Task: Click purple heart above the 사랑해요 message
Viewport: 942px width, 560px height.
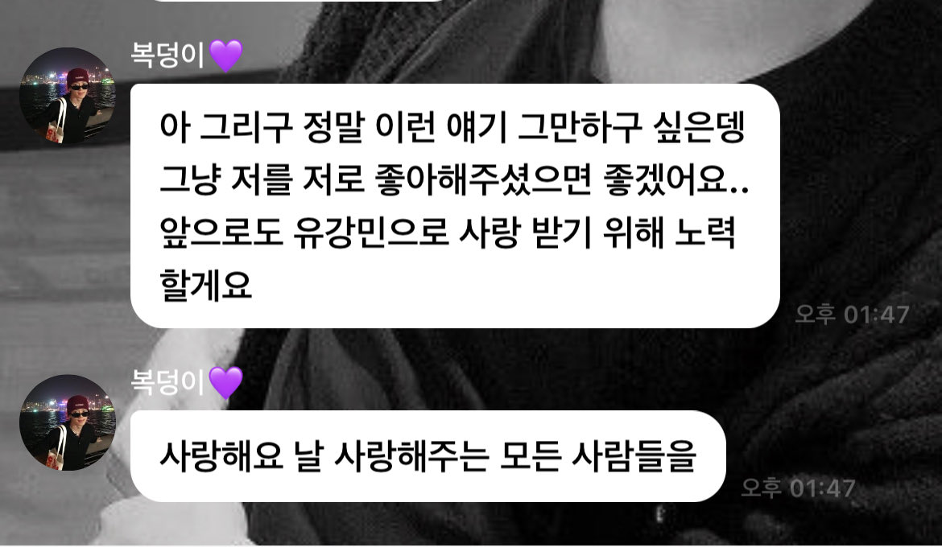Action: tap(226, 382)
